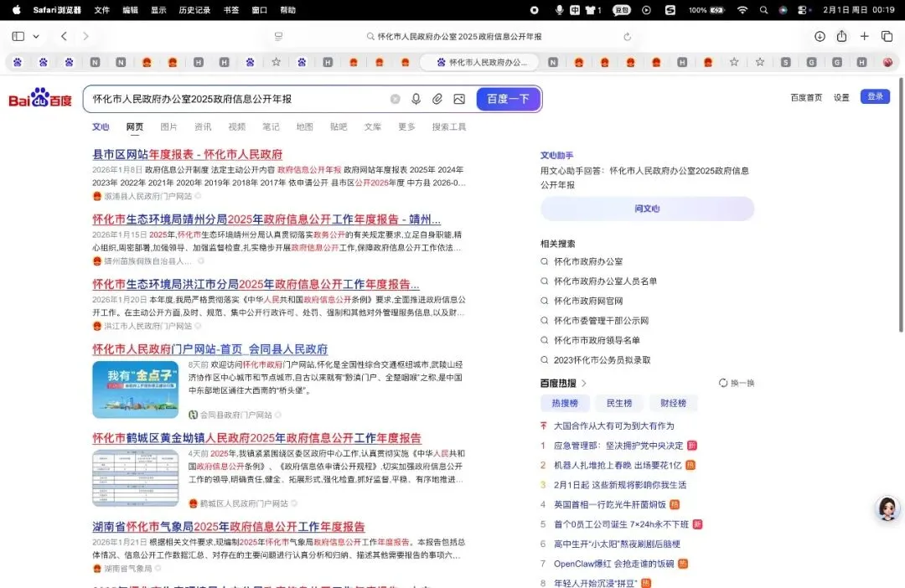This screenshot has height=588, width=905.
Task: Expand 百度热搜 chevron
Action: click(x=584, y=383)
